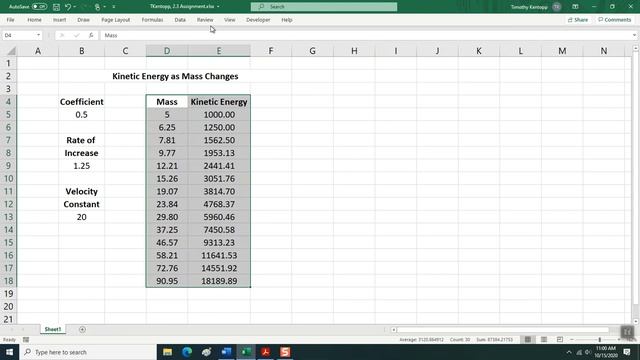Select cell with mass 90.95
The image size is (640, 360).
(x=167, y=281)
